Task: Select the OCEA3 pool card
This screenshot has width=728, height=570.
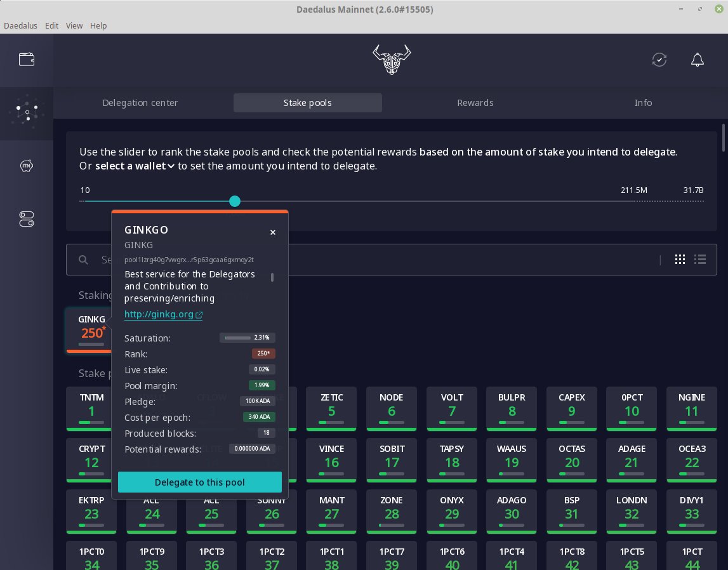Action: point(692,460)
